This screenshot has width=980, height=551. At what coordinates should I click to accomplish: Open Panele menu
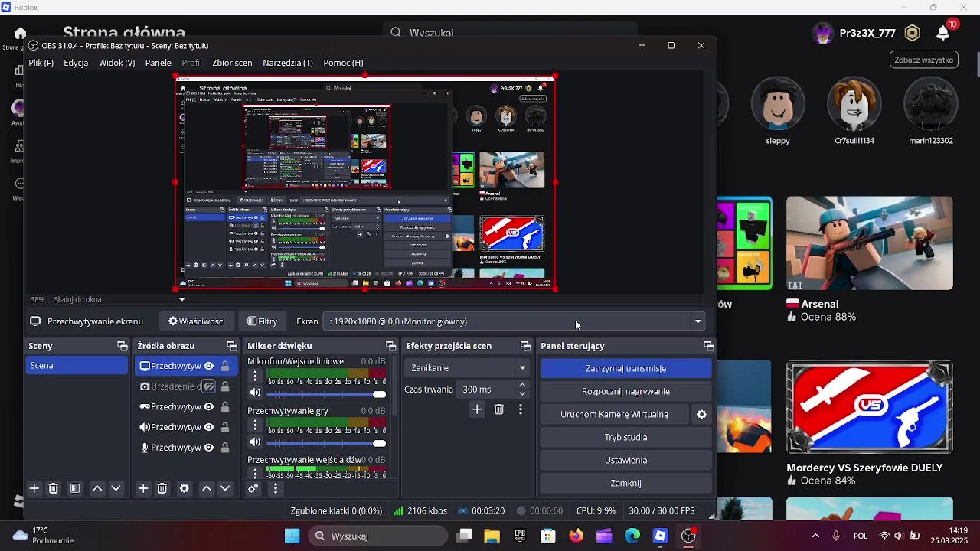tap(158, 63)
